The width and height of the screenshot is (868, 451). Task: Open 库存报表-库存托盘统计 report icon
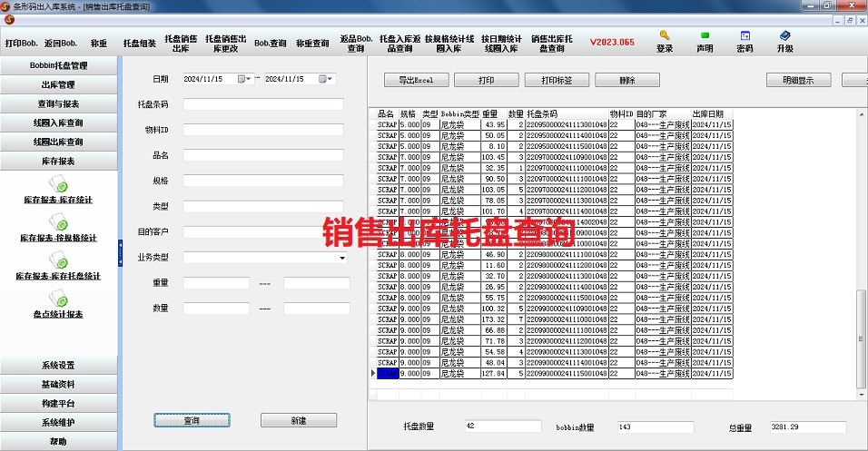pyautogui.click(x=58, y=262)
